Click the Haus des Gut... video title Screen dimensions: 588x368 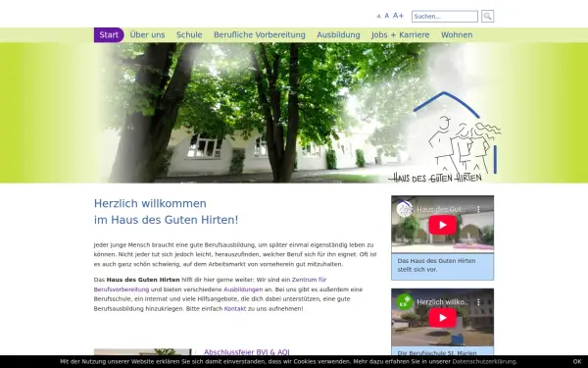pyautogui.click(x=441, y=209)
